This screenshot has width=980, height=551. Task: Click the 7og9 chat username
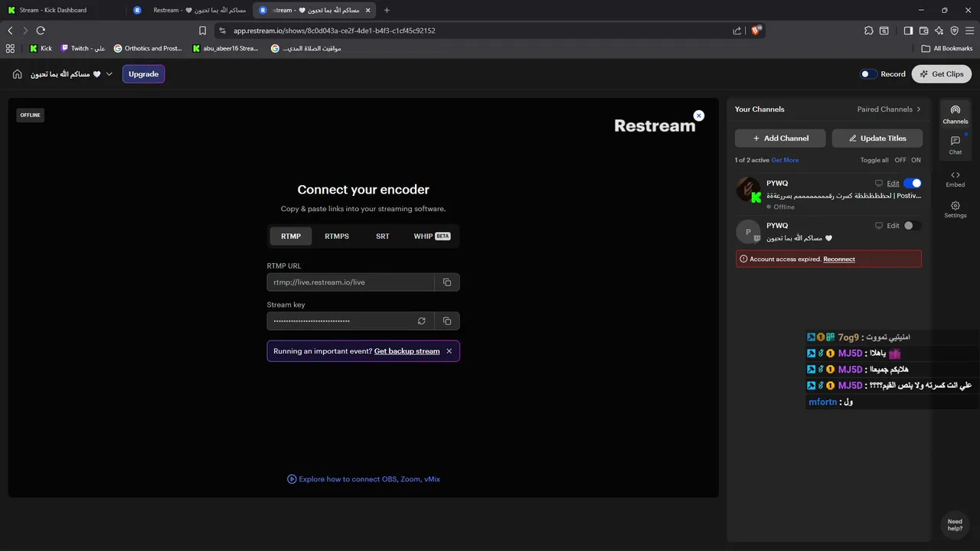point(848,337)
